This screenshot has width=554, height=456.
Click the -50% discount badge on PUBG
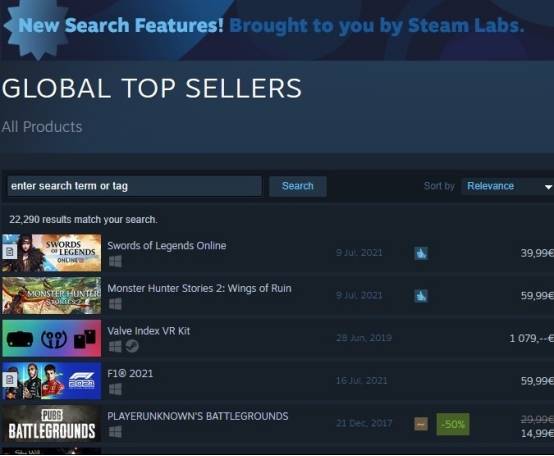(453, 424)
